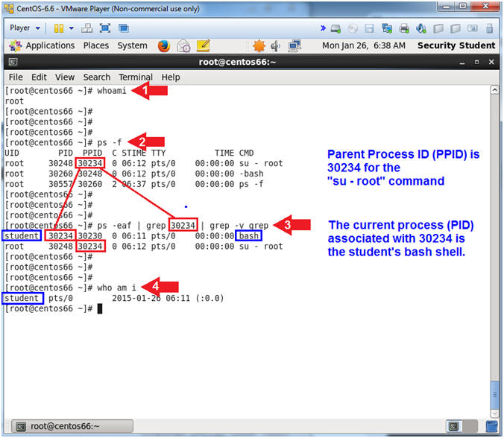Image resolution: width=504 pixels, height=438 pixels.
Task: Click the '2015-01-26 06:11 (:0.0)' output text
Action: click(x=168, y=298)
